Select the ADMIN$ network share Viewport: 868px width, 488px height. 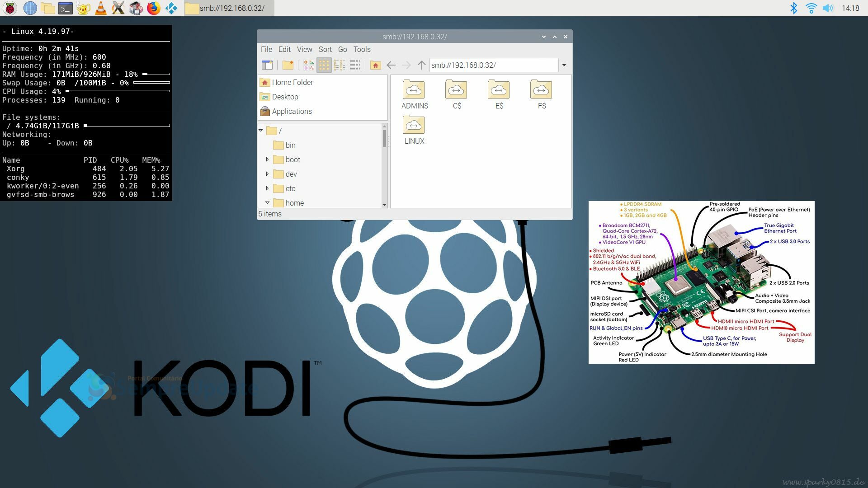pyautogui.click(x=414, y=94)
